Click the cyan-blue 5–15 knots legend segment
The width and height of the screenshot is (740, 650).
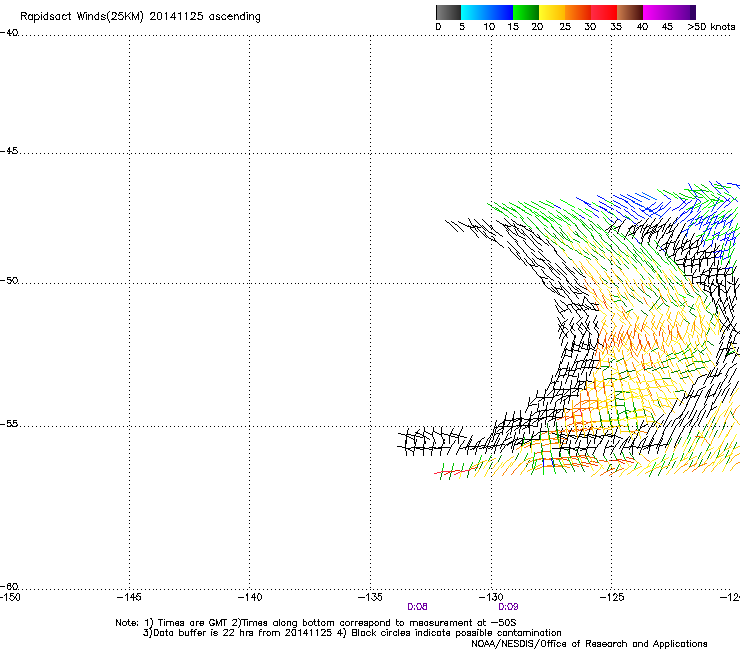(487, 12)
